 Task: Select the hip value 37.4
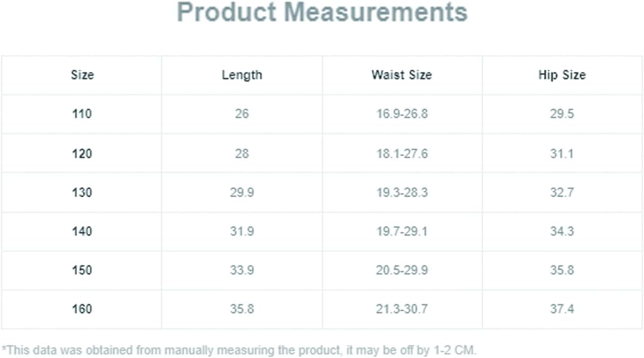coord(562,309)
